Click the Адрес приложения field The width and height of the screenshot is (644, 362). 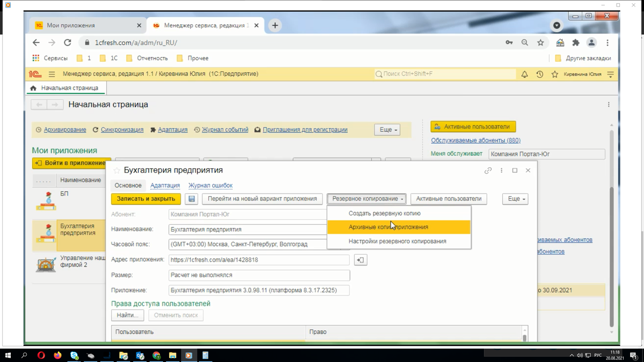(259, 260)
